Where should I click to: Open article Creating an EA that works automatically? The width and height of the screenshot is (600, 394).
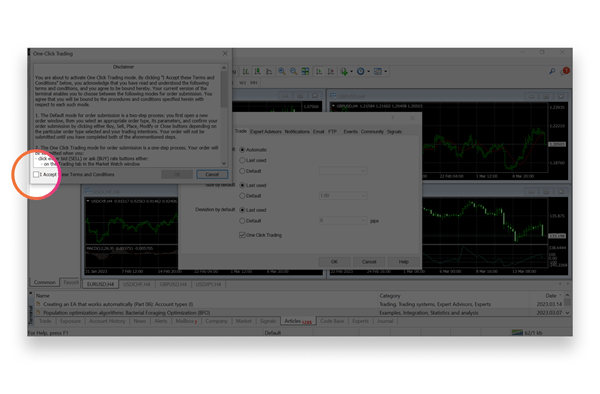[118, 304]
